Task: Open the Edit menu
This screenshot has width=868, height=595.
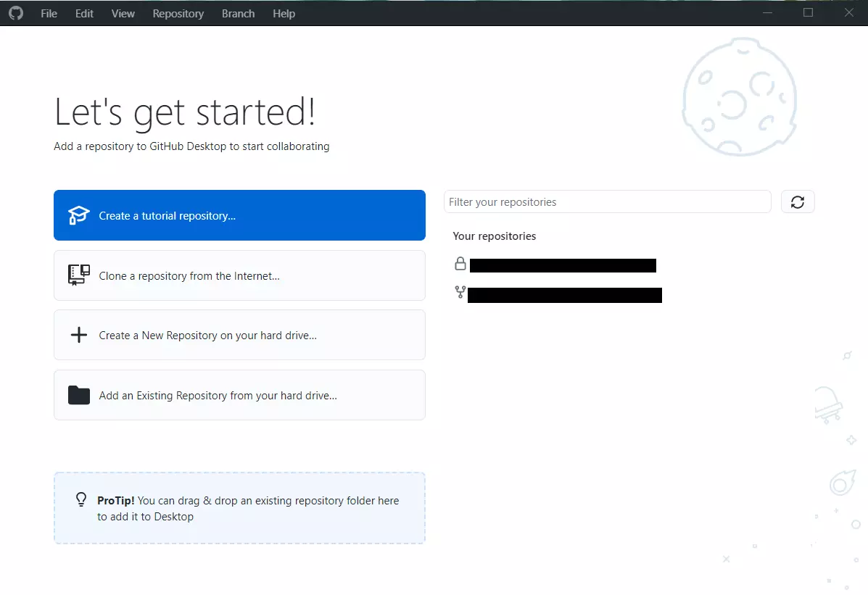Action: [x=84, y=13]
